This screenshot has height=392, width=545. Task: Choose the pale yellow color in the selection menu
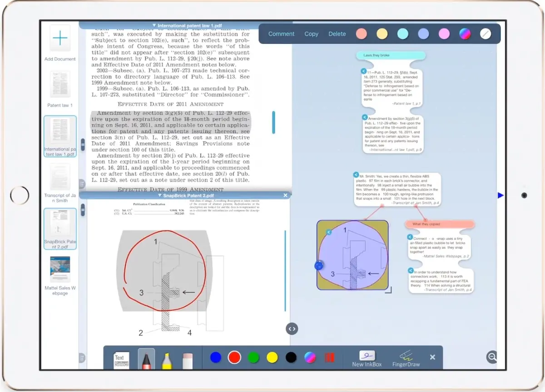pos(382,34)
